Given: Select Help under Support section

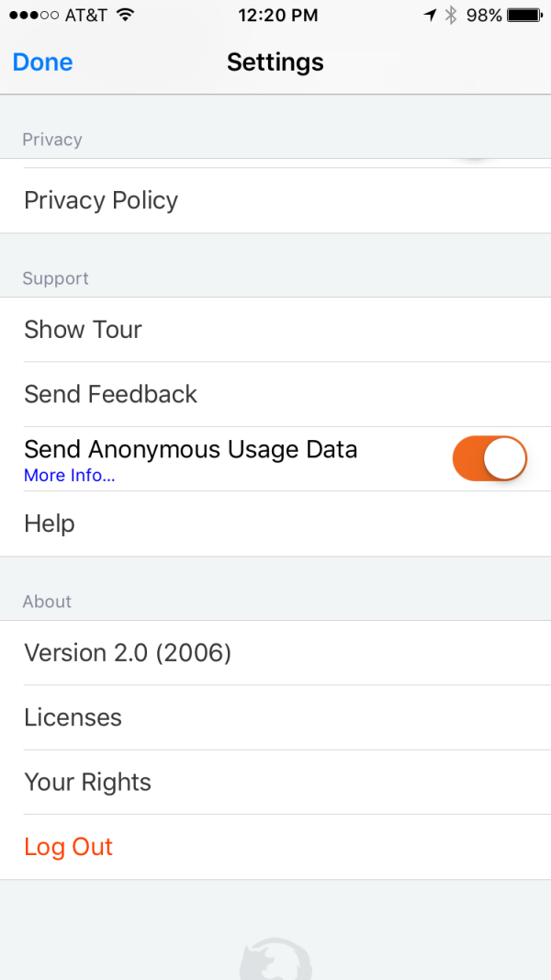Looking at the screenshot, I should click(49, 523).
